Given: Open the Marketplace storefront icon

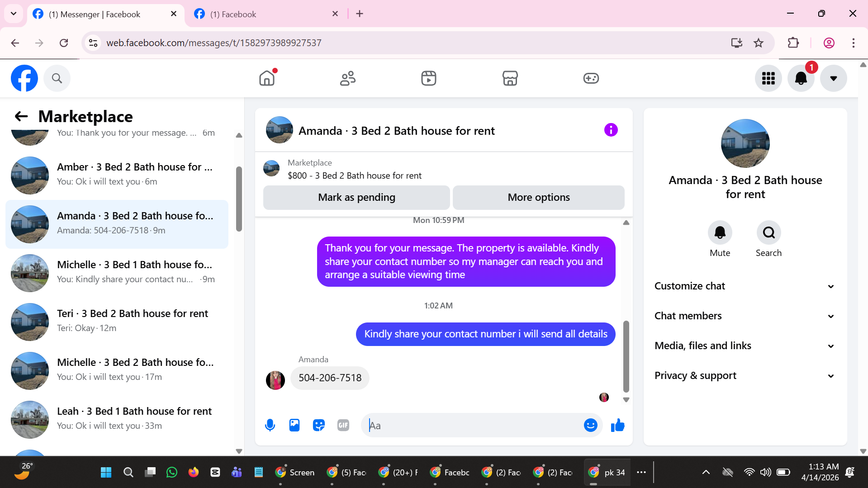Looking at the screenshot, I should click(510, 78).
